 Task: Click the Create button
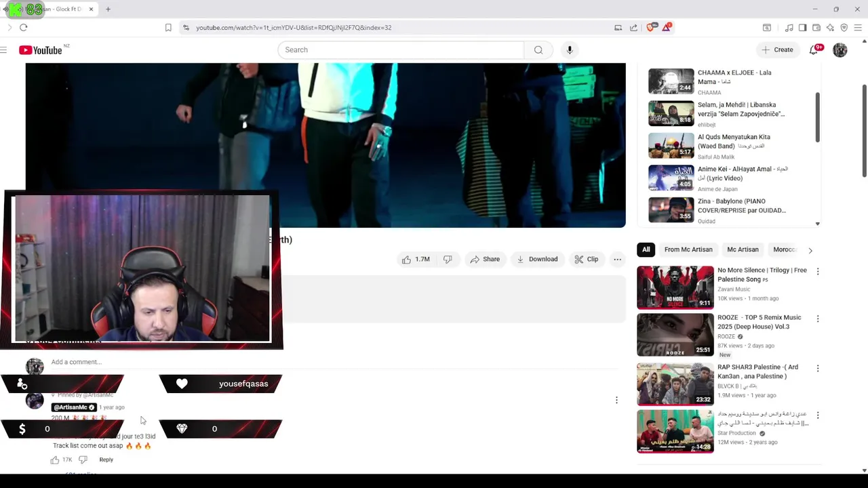777,50
